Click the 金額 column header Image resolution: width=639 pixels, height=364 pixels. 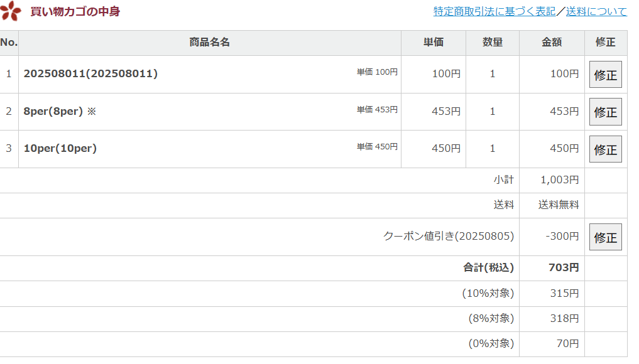pyautogui.click(x=551, y=43)
